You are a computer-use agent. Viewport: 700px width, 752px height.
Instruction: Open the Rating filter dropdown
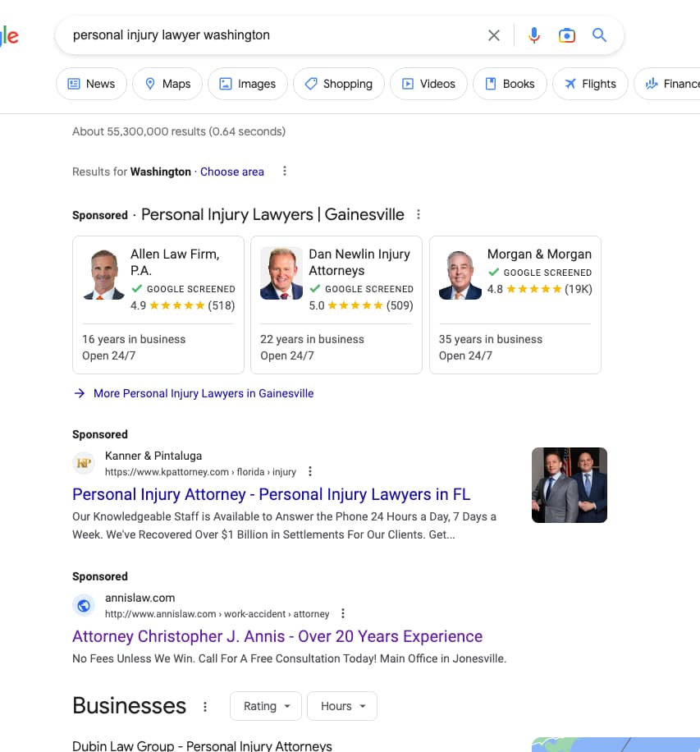pos(265,706)
